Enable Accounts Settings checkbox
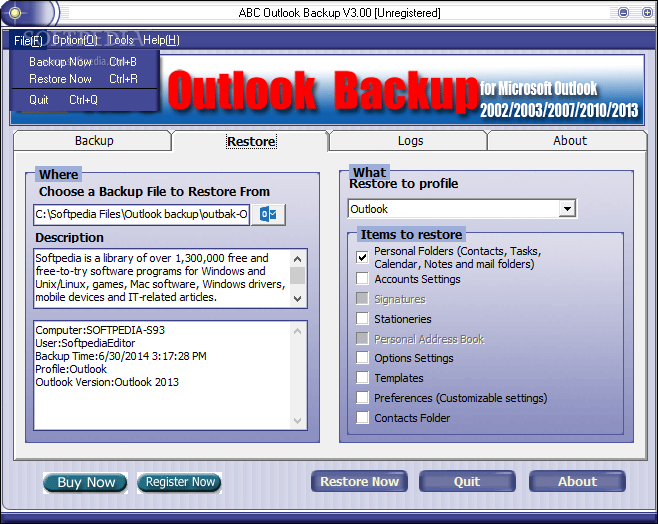The image size is (658, 524). click(362, 278)
